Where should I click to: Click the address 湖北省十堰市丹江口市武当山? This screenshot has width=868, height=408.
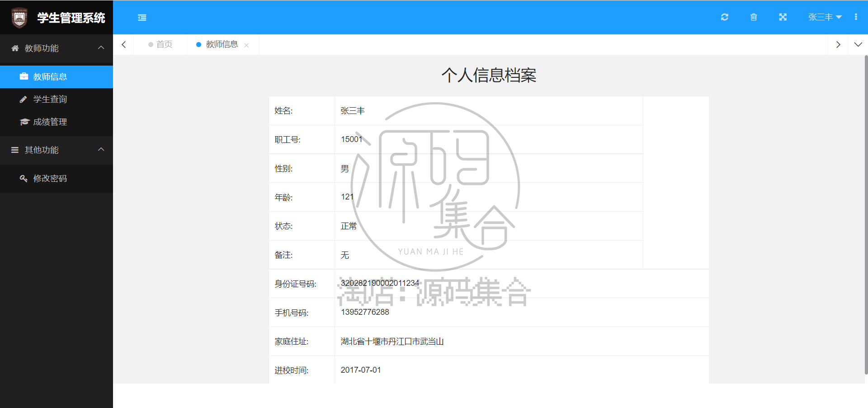point(392,341)
